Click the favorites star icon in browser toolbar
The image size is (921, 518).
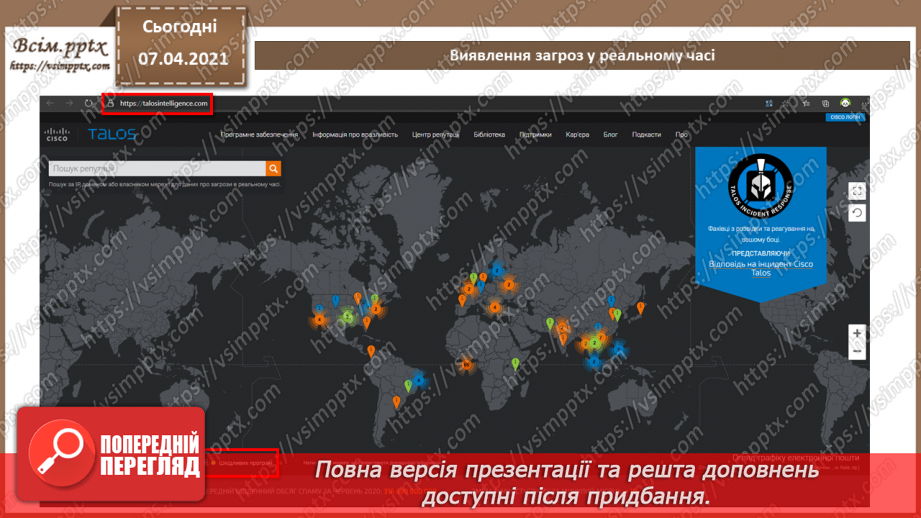point(806,103)
